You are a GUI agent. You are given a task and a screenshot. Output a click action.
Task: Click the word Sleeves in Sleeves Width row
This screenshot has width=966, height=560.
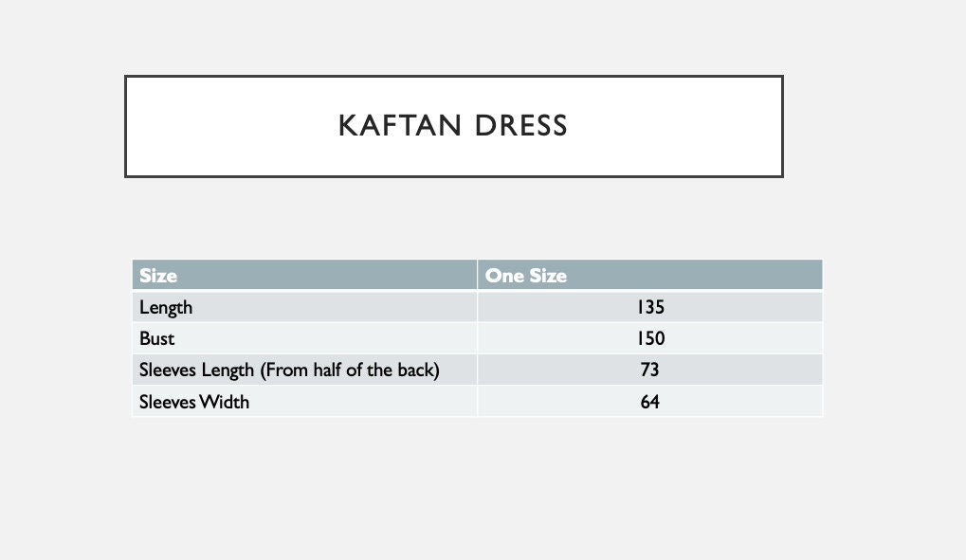pyautogui.click(x=167, y=402)
